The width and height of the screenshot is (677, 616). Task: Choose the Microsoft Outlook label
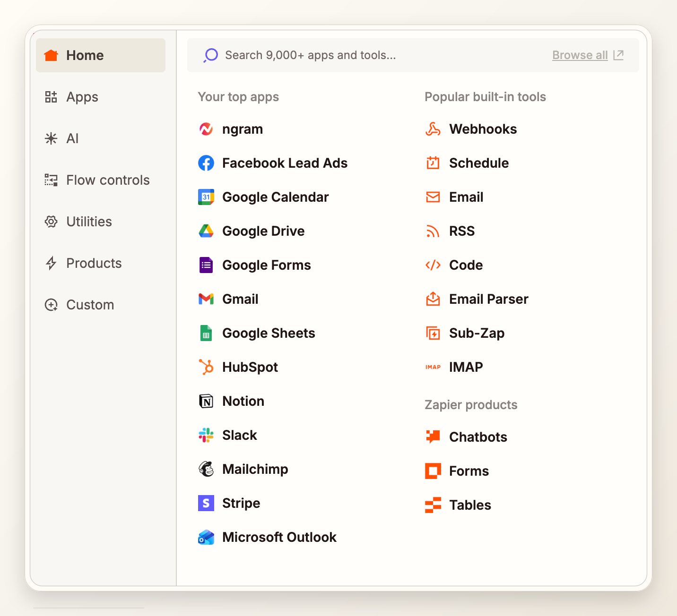point(279,537)
